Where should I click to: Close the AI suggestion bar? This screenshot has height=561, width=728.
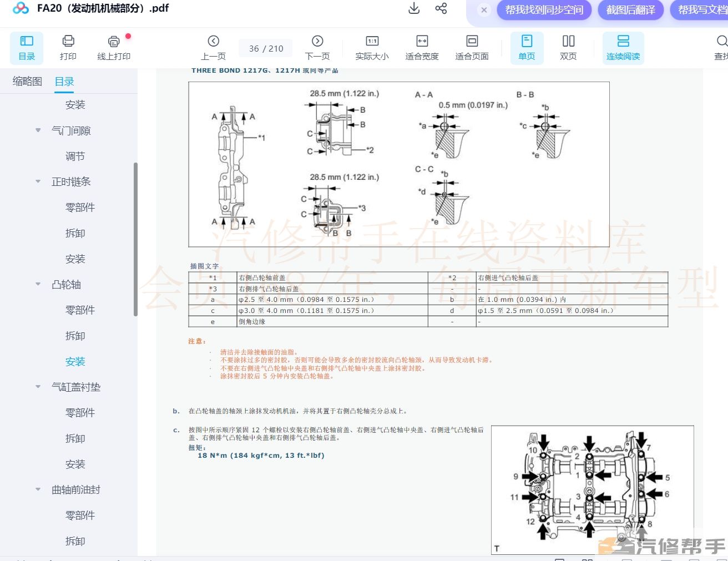click(484, 10)
